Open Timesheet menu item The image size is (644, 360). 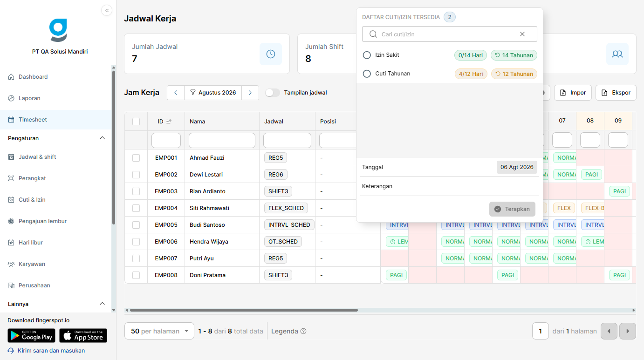(55, 120)
